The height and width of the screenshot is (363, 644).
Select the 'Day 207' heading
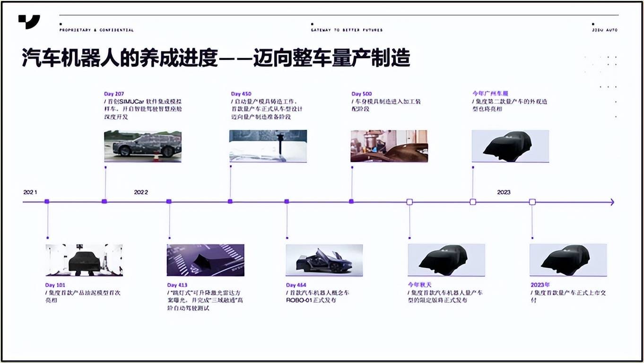click(114, 94)
